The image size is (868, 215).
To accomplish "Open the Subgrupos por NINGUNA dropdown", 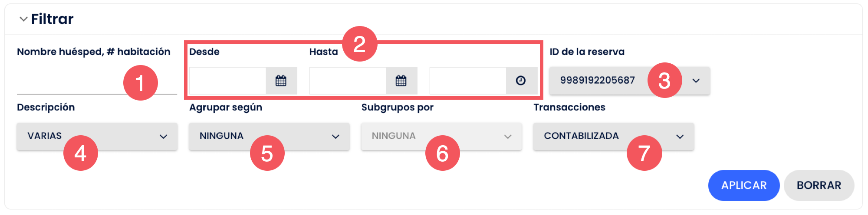I will (x=441, y=137).
